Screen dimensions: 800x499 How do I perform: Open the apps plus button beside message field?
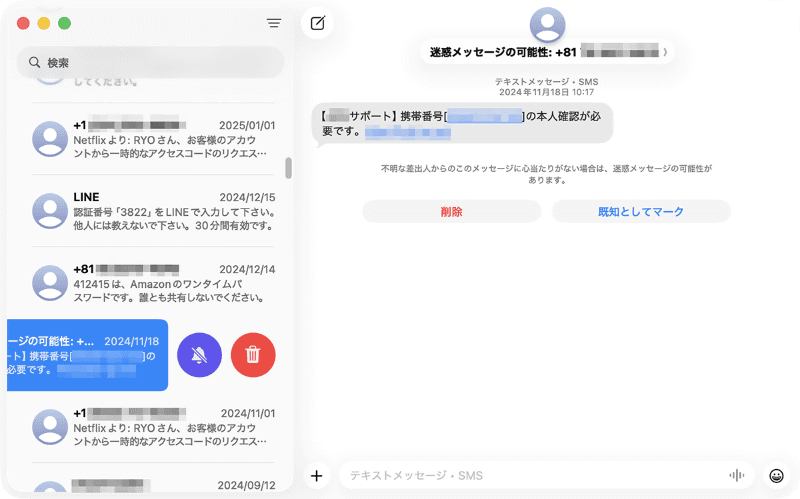point(317,476)
